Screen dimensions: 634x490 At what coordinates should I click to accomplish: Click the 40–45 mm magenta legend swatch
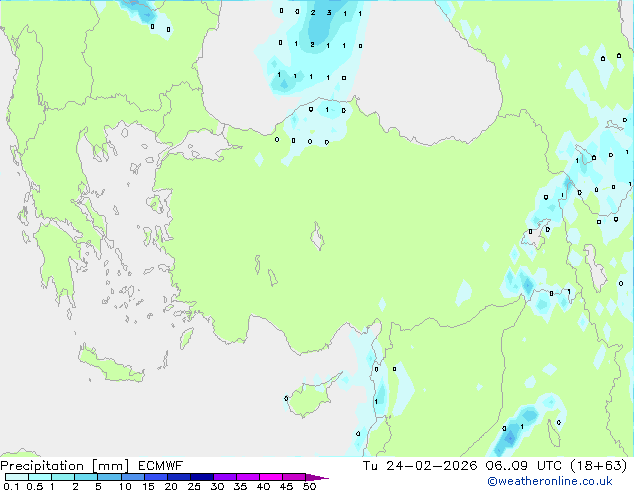(271, 477)
